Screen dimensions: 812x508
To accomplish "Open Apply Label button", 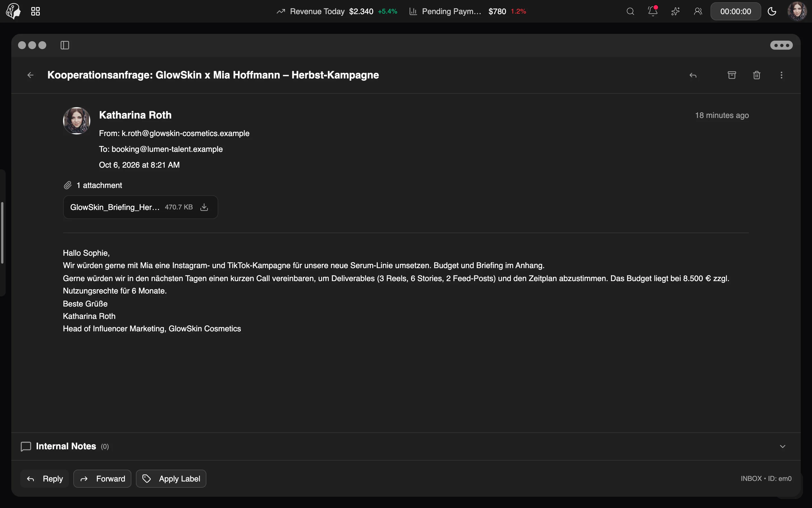I will pyautogui.click(x=171, y=479).
